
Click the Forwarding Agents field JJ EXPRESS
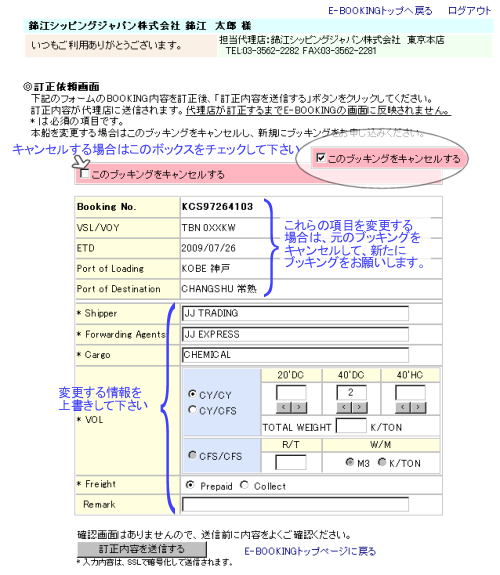295,334
